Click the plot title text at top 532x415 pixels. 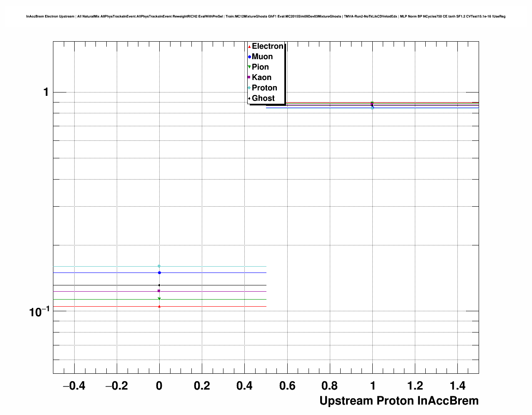point(266,17)
